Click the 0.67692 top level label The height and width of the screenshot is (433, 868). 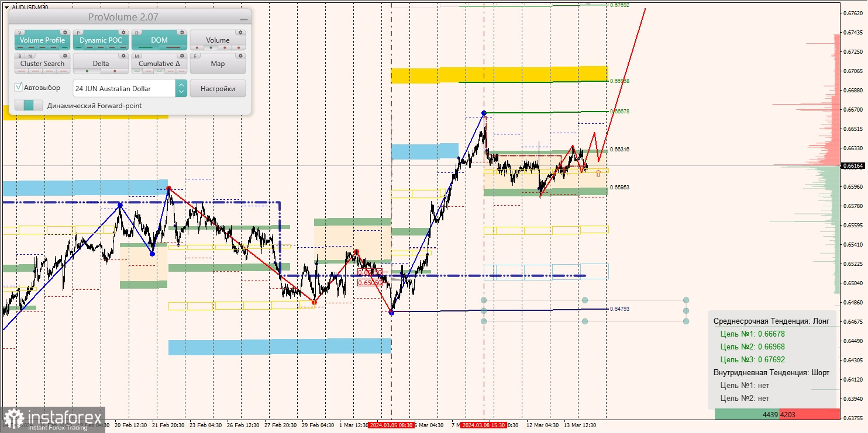[619, 5]
